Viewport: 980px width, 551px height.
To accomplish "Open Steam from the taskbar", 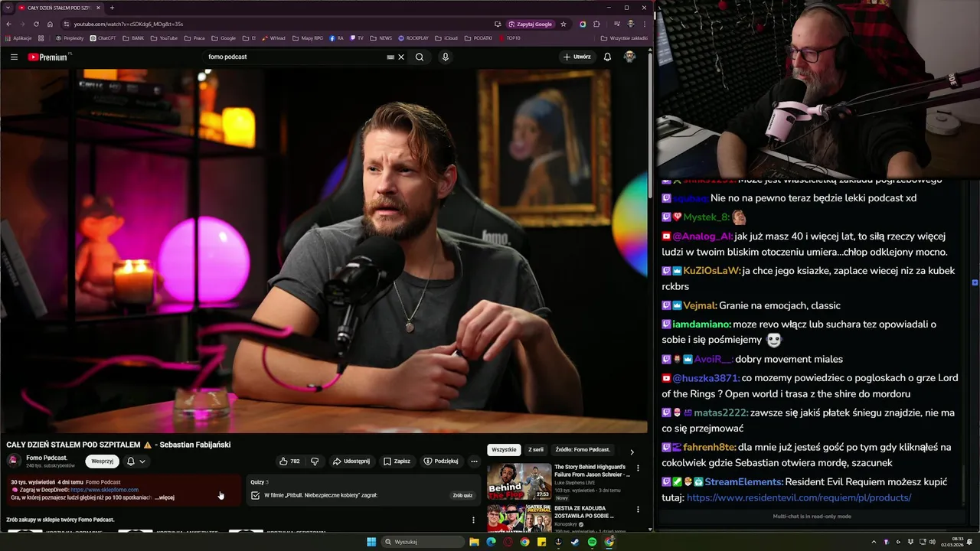I will point(575,542).
